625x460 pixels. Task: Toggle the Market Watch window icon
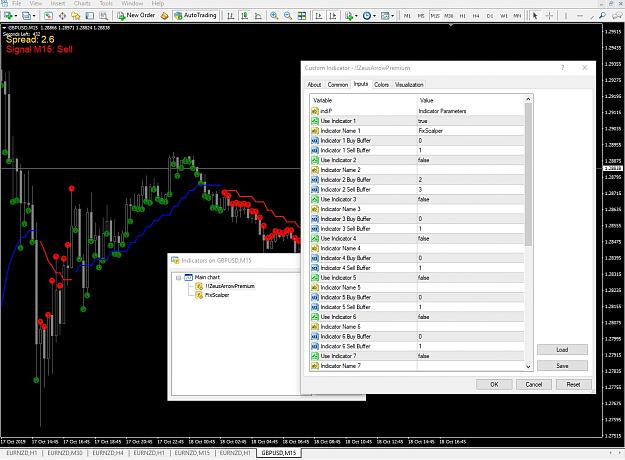48,16
